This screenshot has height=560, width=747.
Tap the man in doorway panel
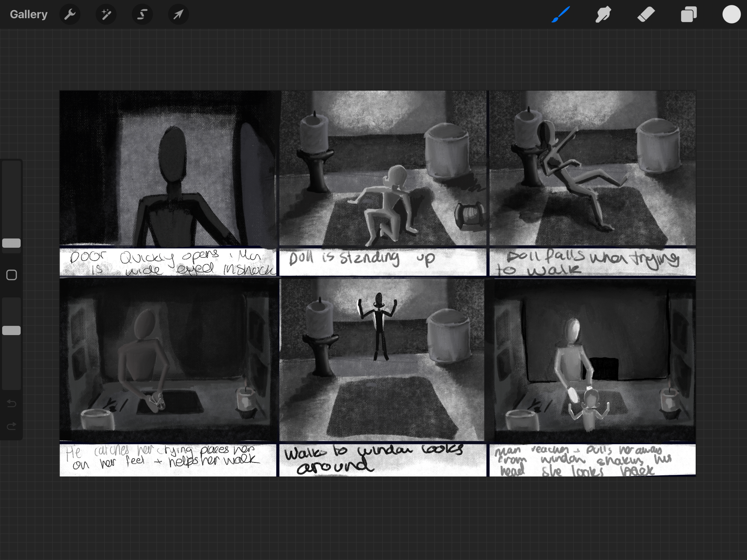click(169, 169)
